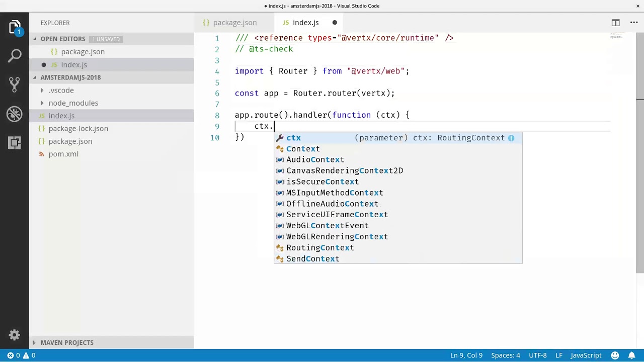
Task: Open the Extensions view icon
Action: pos(15,143)
